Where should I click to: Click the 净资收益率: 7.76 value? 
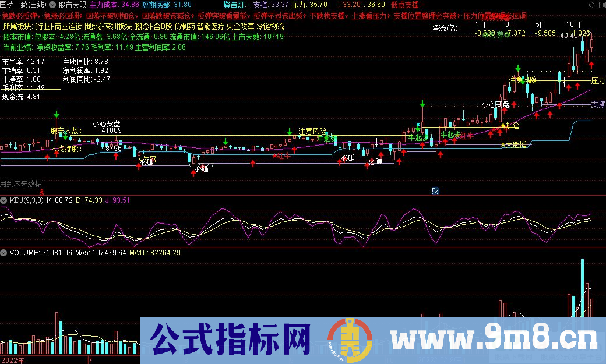click(62, 47)
